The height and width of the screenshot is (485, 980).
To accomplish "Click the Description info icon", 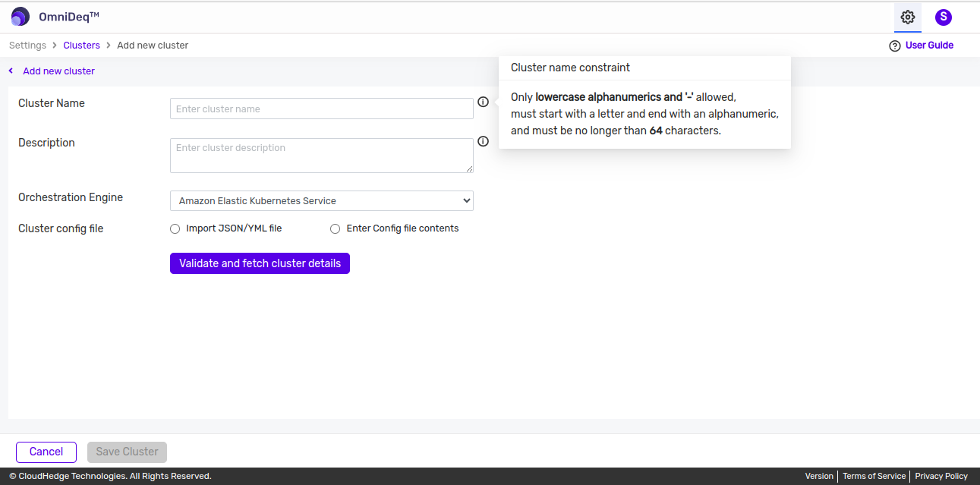I will (x=483, y=141).
